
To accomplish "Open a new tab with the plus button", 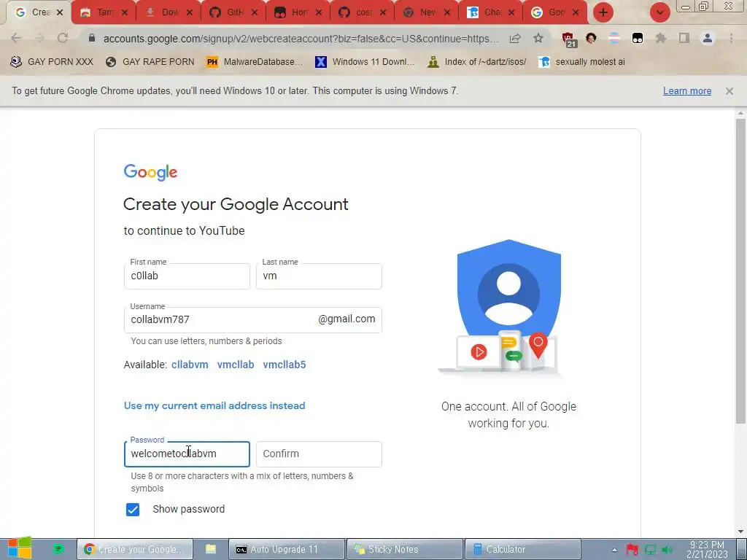I will (x=603, y=12).
